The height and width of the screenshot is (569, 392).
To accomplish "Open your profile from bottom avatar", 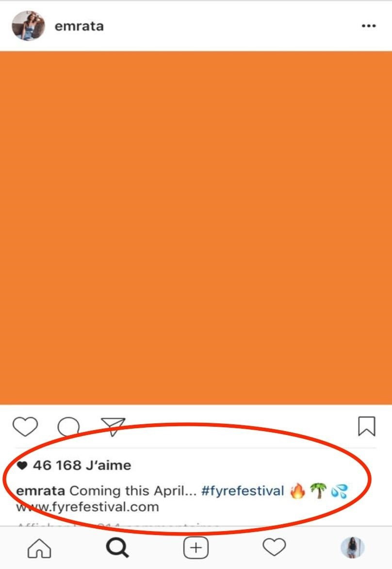I will point(353,548).
